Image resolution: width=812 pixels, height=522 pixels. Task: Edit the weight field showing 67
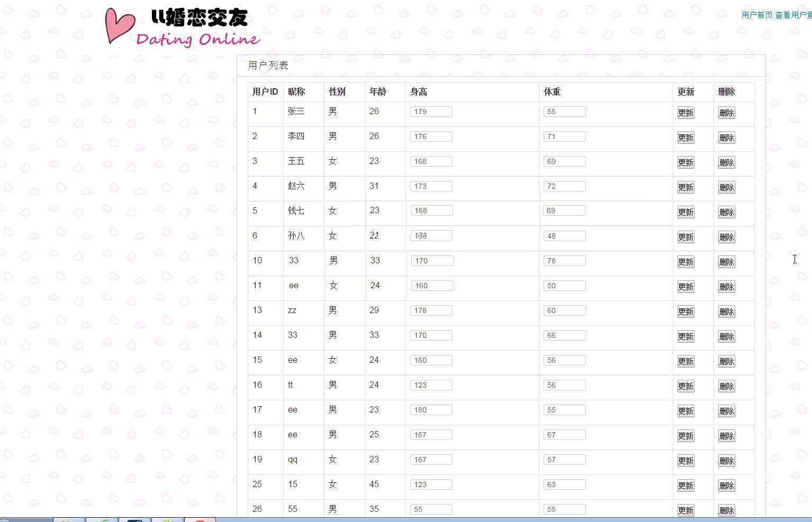pyautogui.click(x=565, y=435)
